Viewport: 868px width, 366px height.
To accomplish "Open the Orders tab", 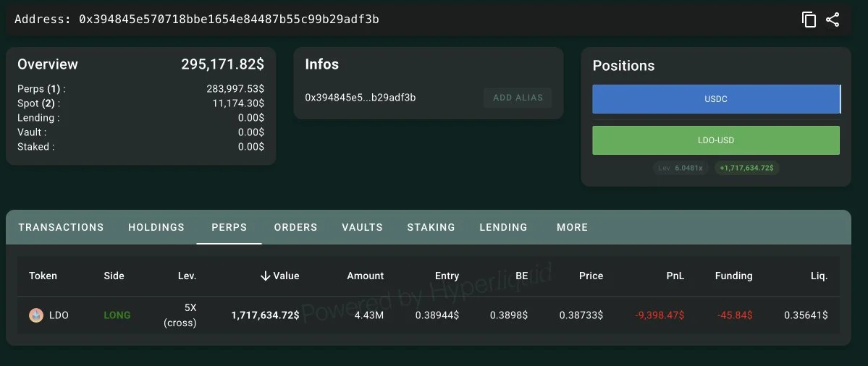I will point(295,227).
